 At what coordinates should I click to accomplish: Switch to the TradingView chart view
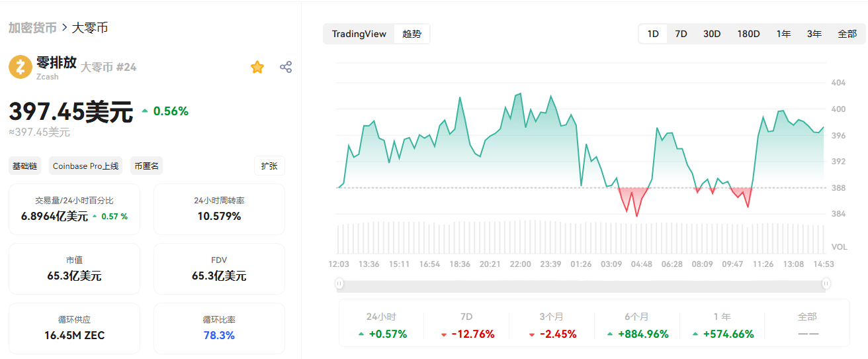coord(359,34)
